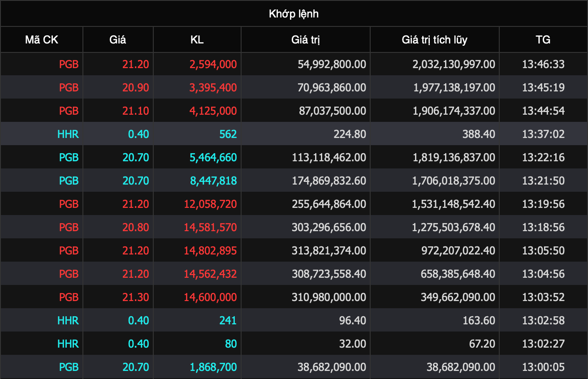Screen dimensions: 588x379
Task: Click the "Giá" column header
Action: 118,40
